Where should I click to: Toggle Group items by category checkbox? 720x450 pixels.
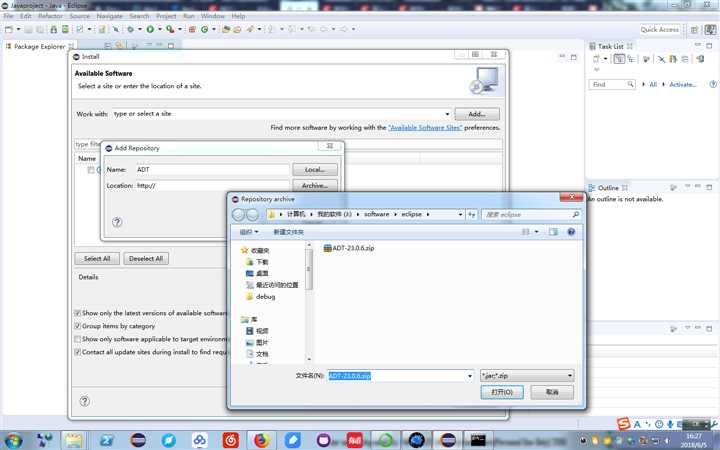(x=78, y=326)
